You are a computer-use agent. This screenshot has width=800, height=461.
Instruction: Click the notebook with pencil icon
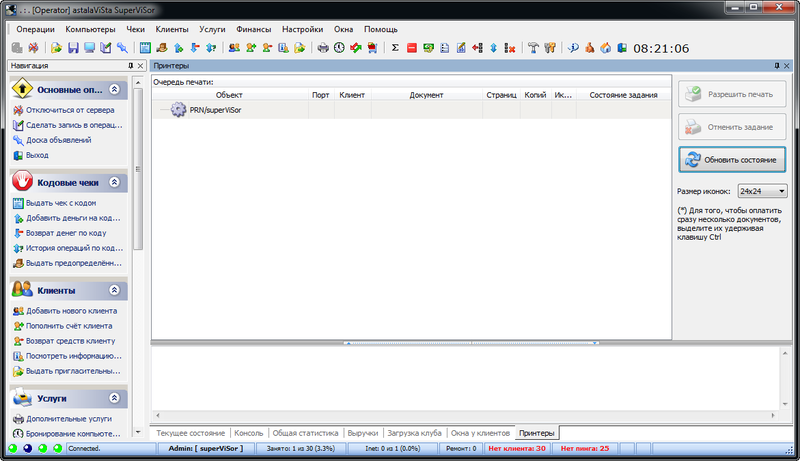[106, 48]
